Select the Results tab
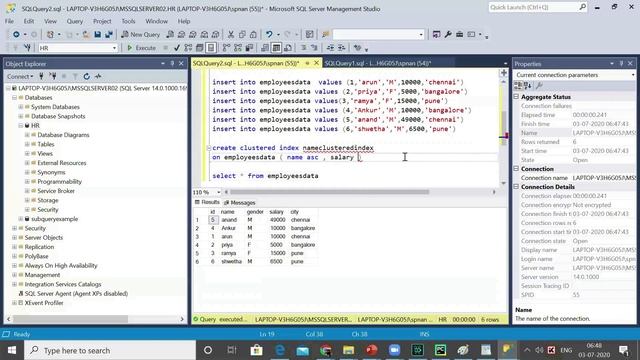 207,202
